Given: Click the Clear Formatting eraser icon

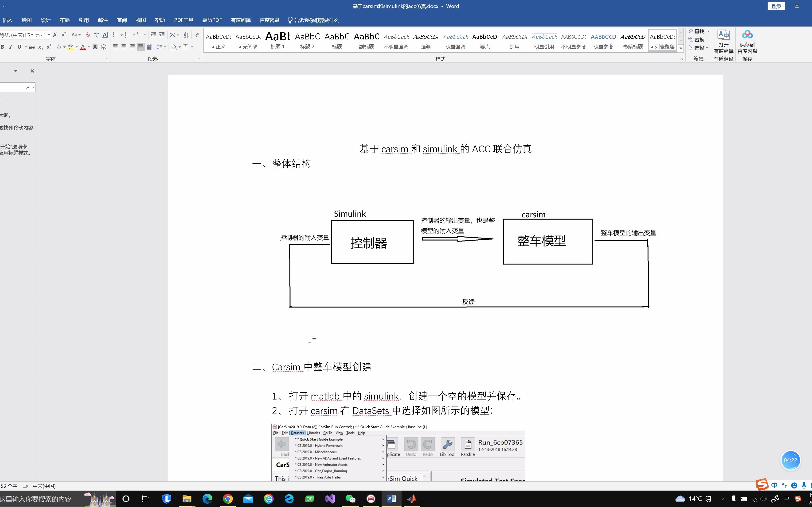Looking at the screenshot, I should 88,35.
